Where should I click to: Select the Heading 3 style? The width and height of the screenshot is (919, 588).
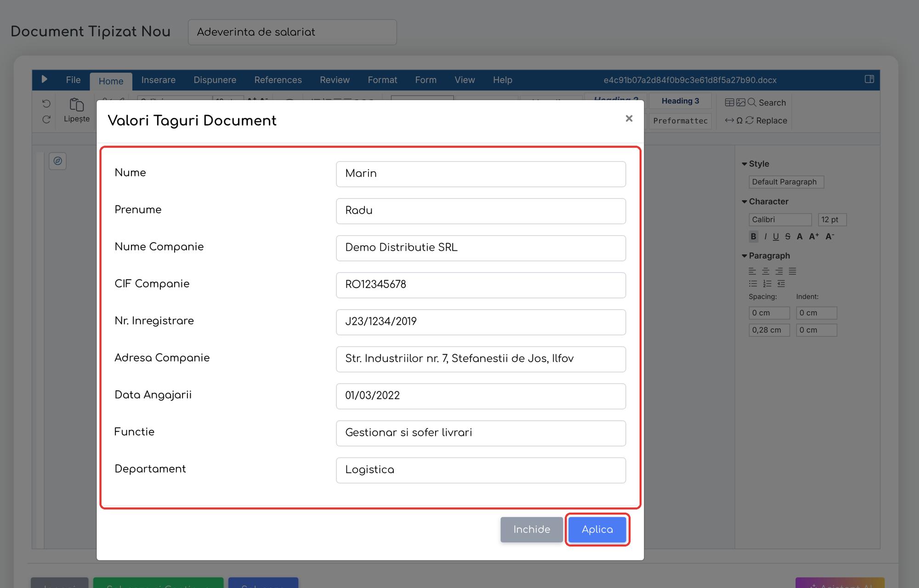click(x=680, y=101)
